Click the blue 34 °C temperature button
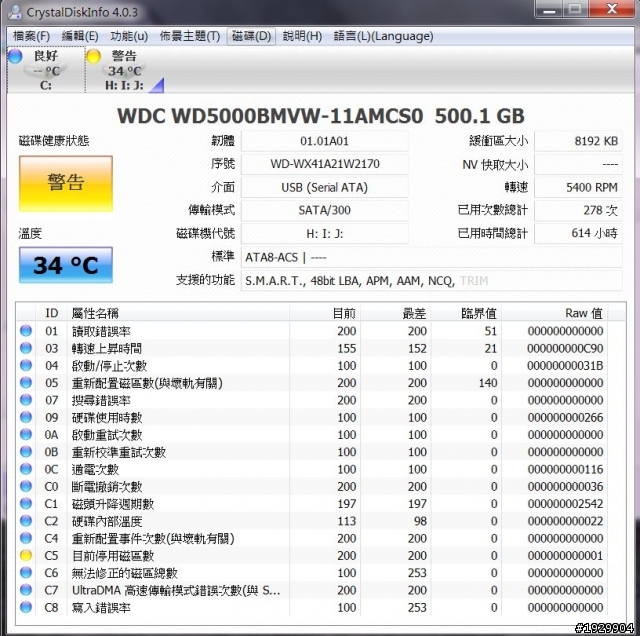Viewport: 640px width, 636px height. coord(66,265)
